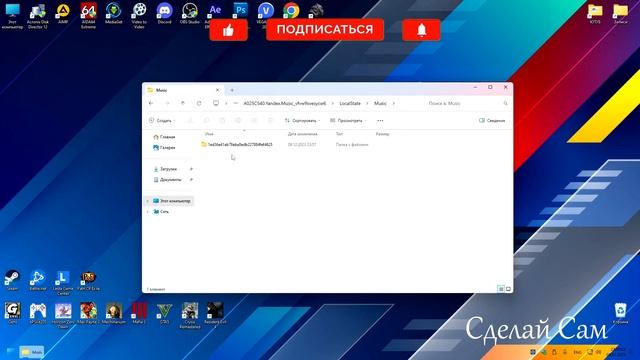Open the Windows Start button
Viewport: 640px width, 360px height.
pos(11,351)
